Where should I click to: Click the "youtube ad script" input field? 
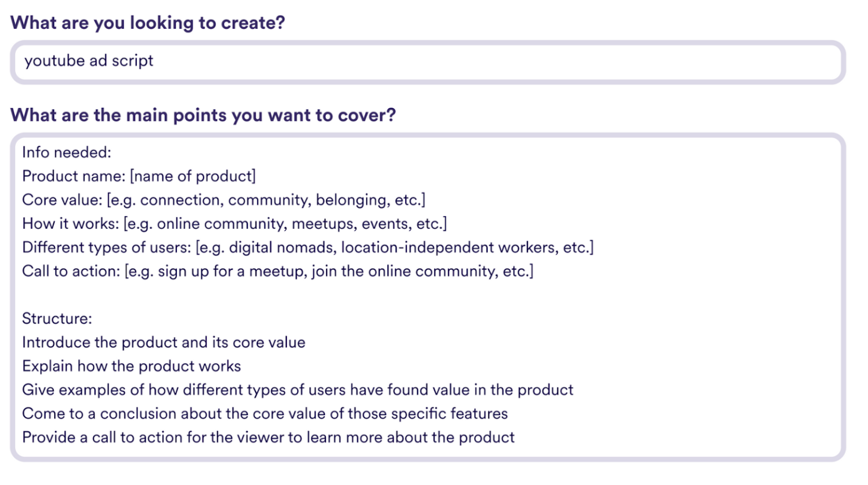[x=427, y=61]
